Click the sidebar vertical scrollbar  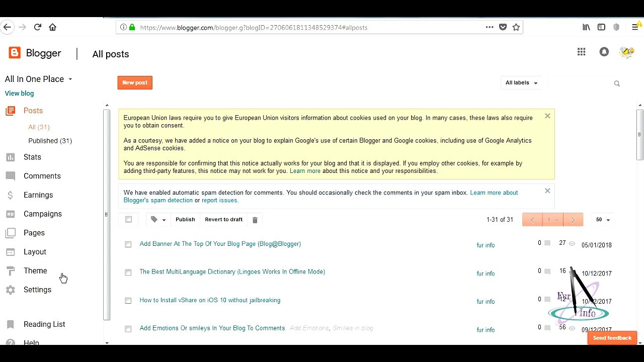point(107,215)
